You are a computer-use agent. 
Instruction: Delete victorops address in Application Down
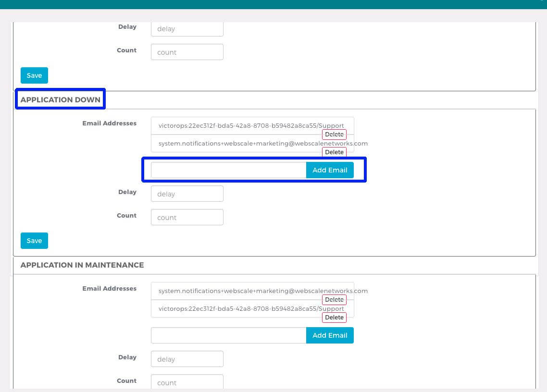tap(334, 135)
